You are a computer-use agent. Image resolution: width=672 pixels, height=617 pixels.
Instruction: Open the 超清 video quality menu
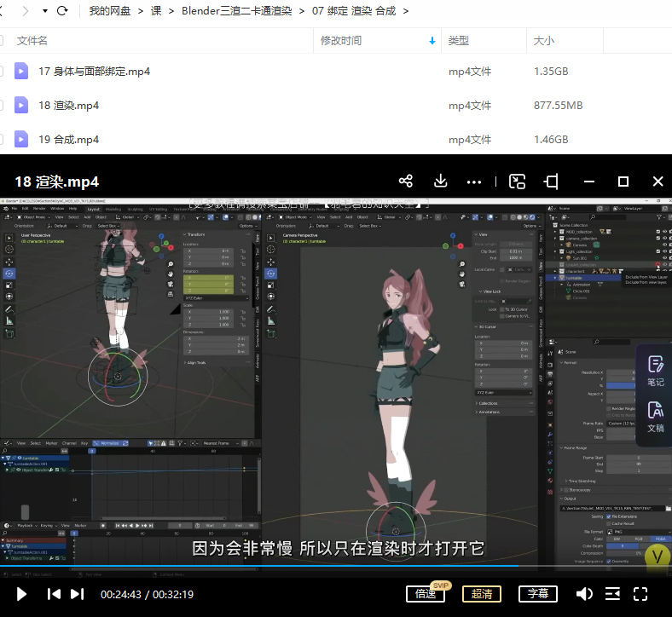tap(482, 594)
